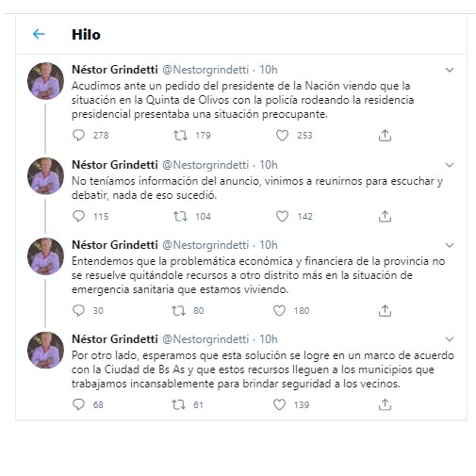476x476 pixels.
Task: Like the tweet with 142 likes
Action: click(282, 216)
